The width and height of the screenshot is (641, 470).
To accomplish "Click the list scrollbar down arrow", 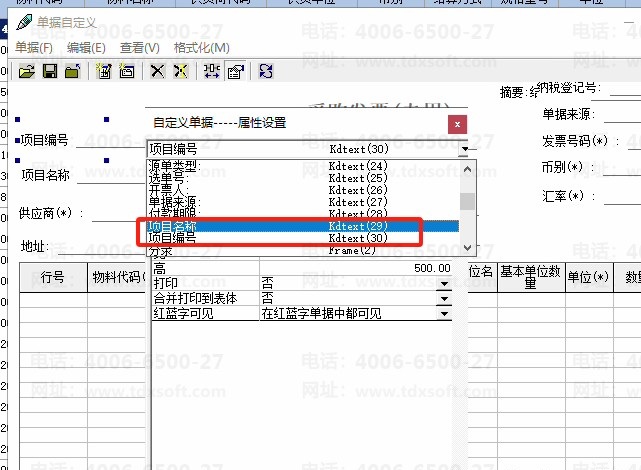I will (468, 248).
